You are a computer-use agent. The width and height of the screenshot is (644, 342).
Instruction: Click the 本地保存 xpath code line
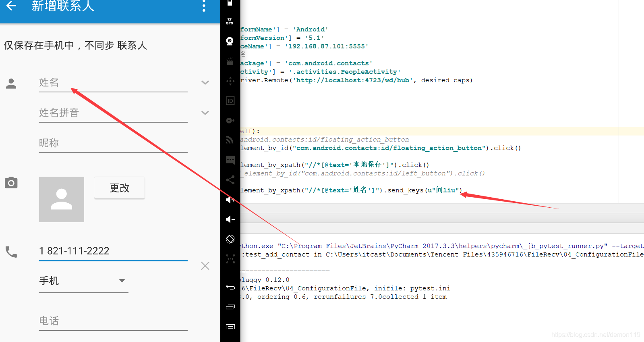point(335,165)
